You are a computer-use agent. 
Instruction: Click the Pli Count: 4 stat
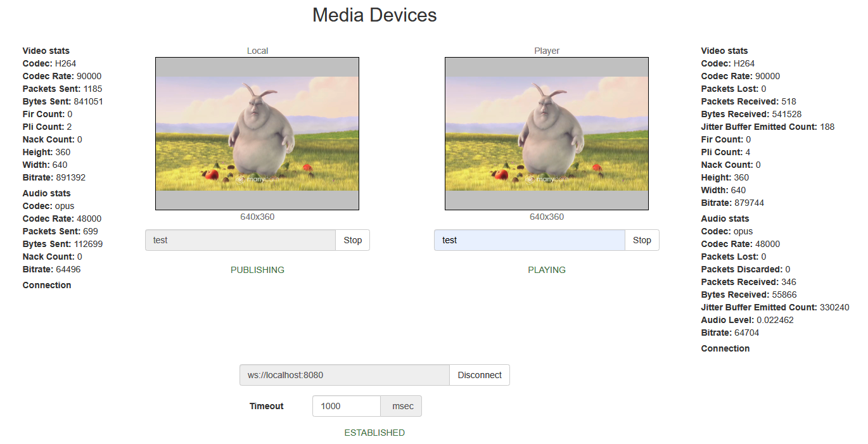tap(726, 152)
